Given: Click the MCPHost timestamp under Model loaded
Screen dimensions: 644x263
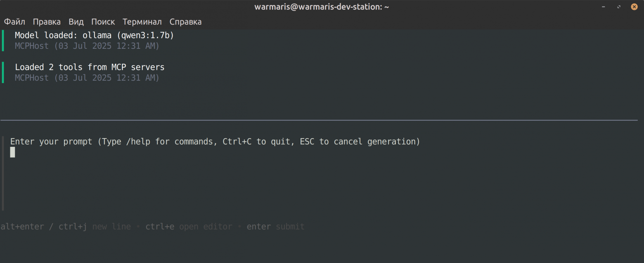Looking at the screenshot, I should pos(87,46).
